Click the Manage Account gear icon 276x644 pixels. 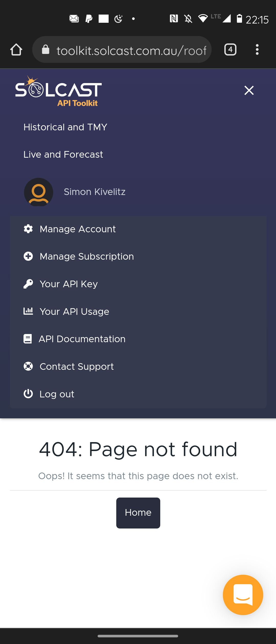pos(28,229)
